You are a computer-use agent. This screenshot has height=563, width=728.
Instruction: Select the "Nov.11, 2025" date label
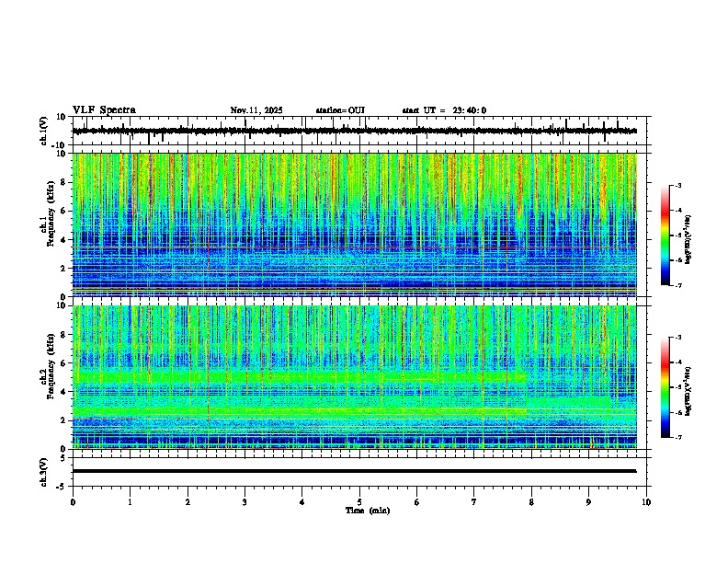[x=256, y=110]
